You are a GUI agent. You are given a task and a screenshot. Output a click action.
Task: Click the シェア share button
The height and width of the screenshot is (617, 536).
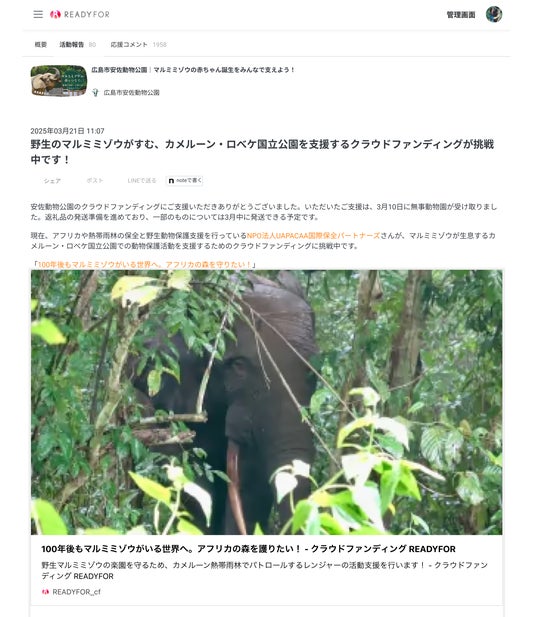click(x=52, y=181)
